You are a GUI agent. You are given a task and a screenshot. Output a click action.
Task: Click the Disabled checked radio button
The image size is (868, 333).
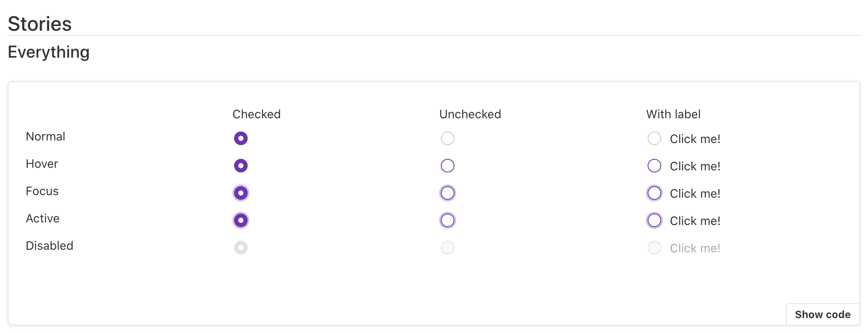pos(241,248)
